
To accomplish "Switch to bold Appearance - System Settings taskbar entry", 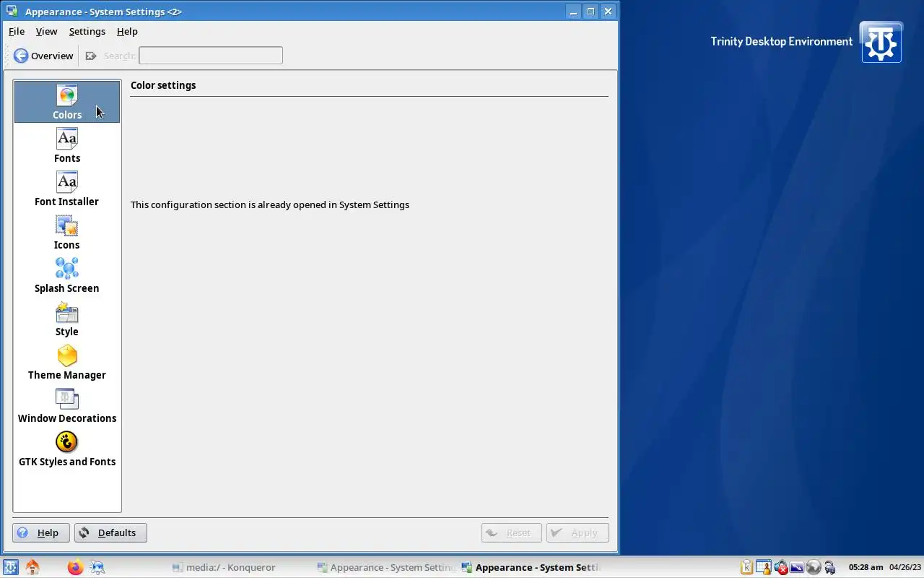I will pos(531,567).
